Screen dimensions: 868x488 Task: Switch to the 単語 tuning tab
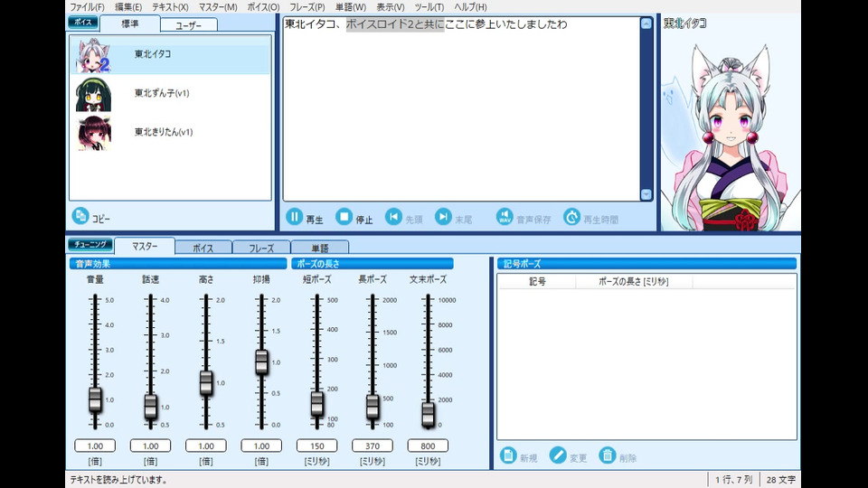[x=320, y=248]
